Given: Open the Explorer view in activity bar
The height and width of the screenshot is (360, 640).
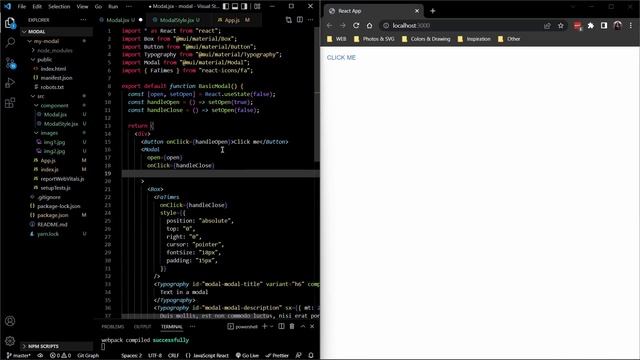Looking at the screenshot, I should [x=10, y=23].
